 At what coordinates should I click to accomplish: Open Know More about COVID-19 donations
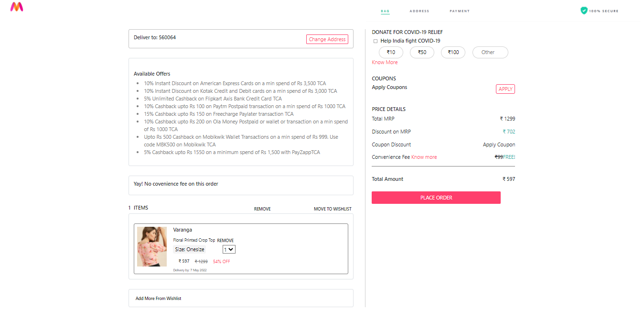pyautogui.click(x=385, y=62)
